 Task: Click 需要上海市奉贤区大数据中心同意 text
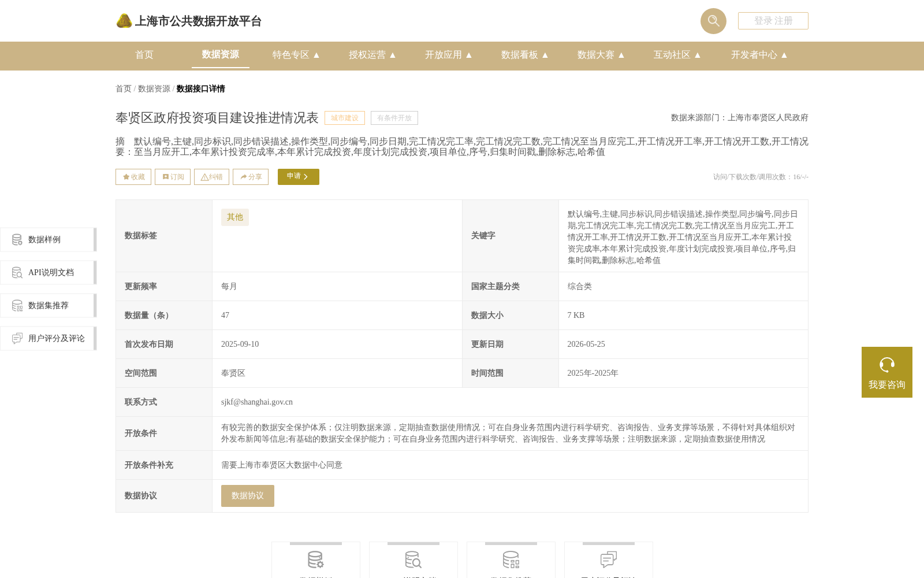282,465
